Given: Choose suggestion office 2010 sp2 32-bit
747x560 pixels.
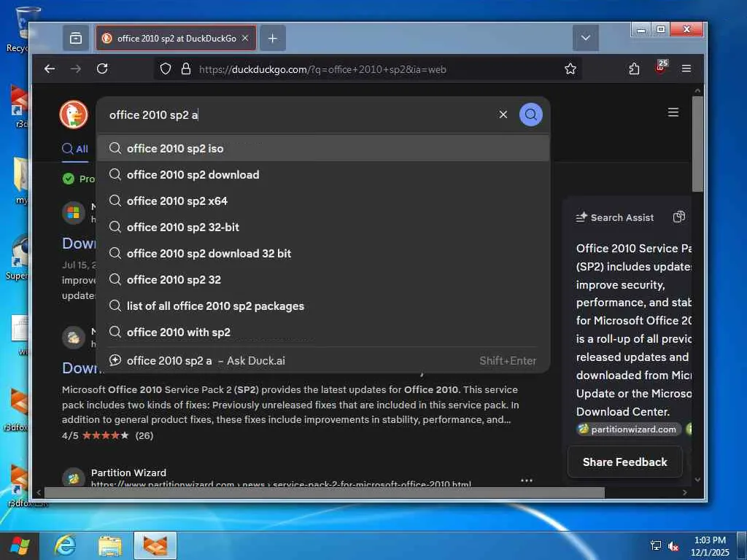Looking at the screenshot, I should 323,227.
